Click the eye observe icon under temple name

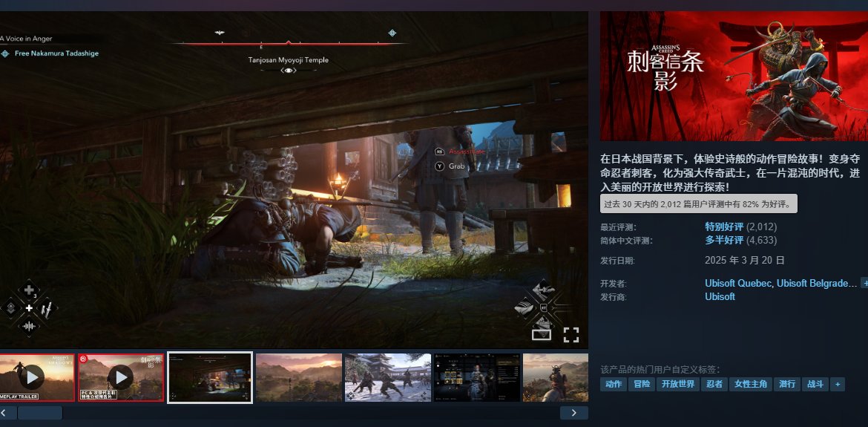click(289, 71)
